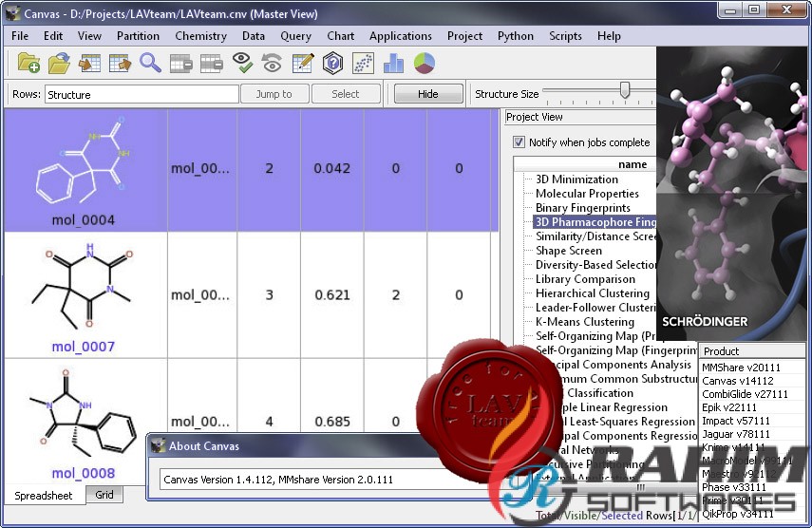Click the mol_0007 structure thumbnail
This screenshot has height=528, width=812.
(84, 286)
